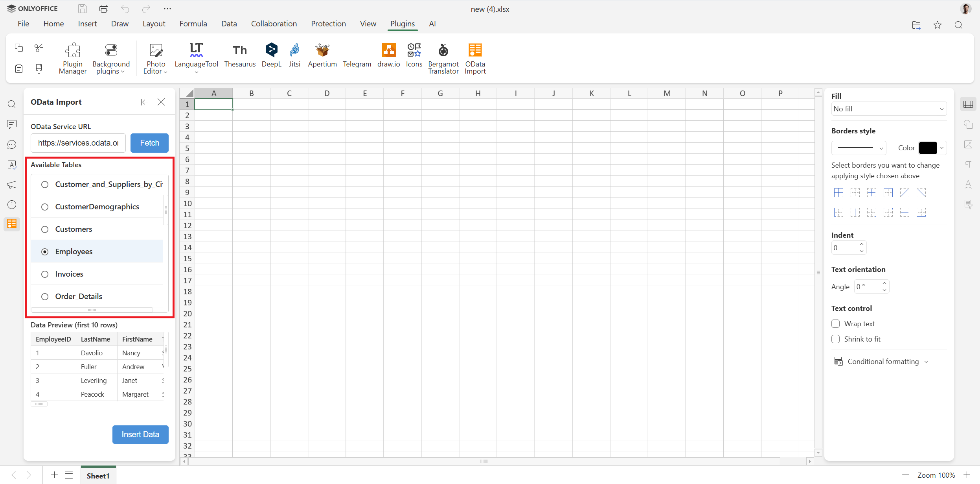Select the Customers table radio button
Image resolution: width=980 pixels, height=484 pixels.
pyautogui.click(x=45, y=229)
